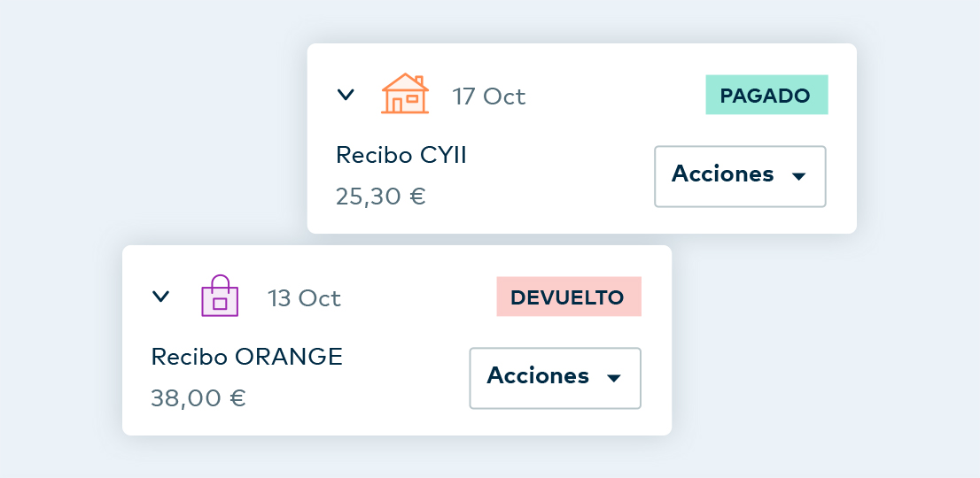Collapse the Recibo CYII receipt chevron
The height and width of the screenshot is (478, 980).
pos(346,95)
